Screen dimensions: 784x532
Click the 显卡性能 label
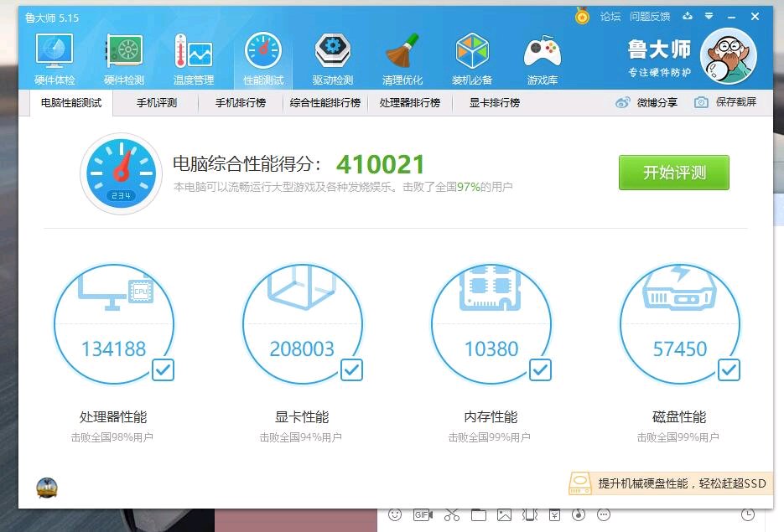302,416
